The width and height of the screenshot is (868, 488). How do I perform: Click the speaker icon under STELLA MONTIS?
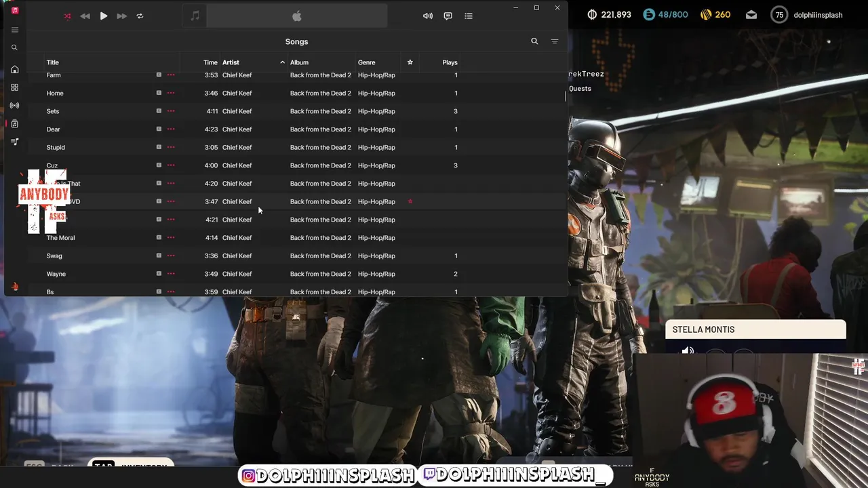point(688,350)
